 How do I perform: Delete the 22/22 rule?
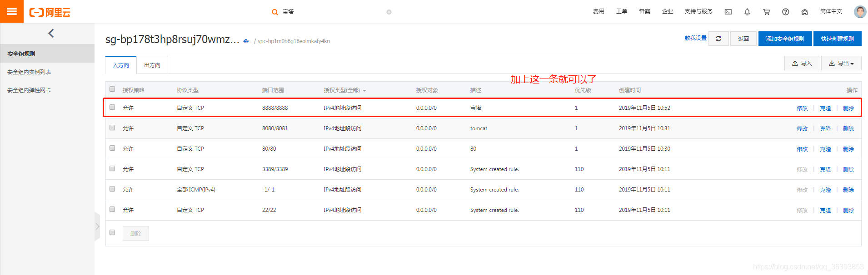848,210
